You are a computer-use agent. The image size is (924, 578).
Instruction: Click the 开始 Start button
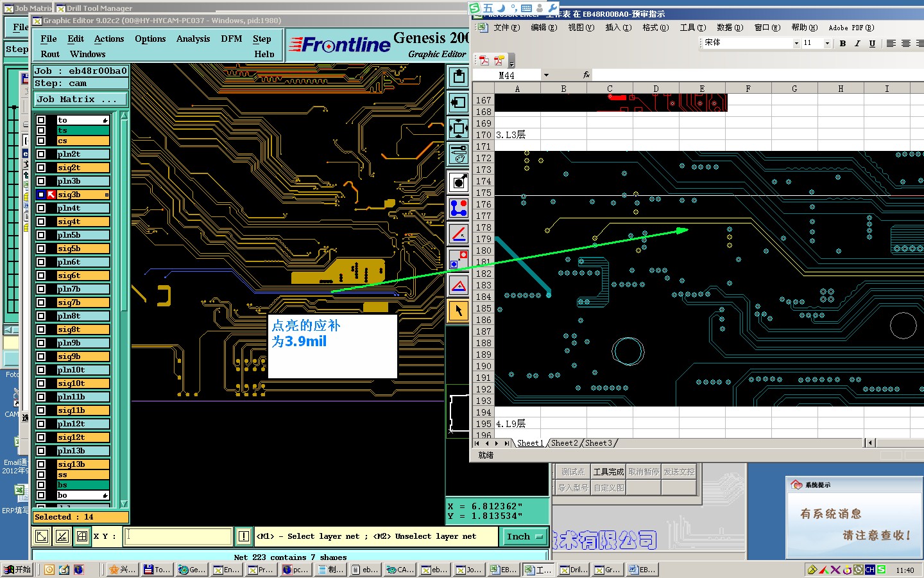point(17,570)
